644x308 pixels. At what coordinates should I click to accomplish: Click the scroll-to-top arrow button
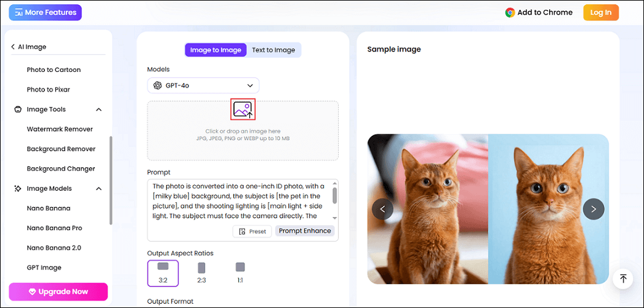point(623,279)
